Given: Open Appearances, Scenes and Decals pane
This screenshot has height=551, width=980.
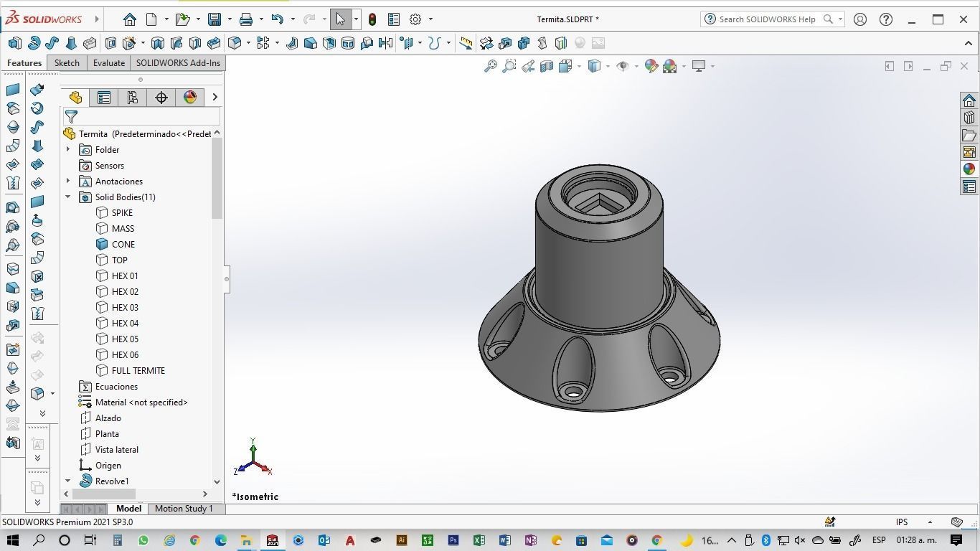Looking at the screenshot, I should click(969, 169).
